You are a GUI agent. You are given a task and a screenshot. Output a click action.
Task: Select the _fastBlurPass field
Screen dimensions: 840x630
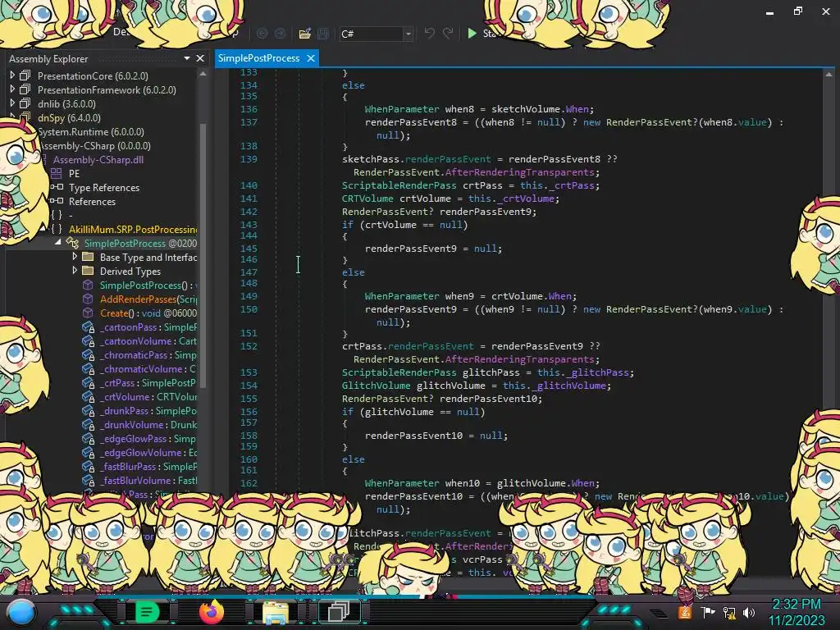pos(148,467)
